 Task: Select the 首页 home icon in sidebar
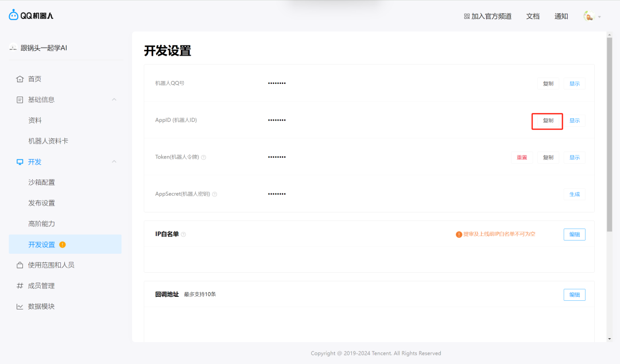click(21, 79)
